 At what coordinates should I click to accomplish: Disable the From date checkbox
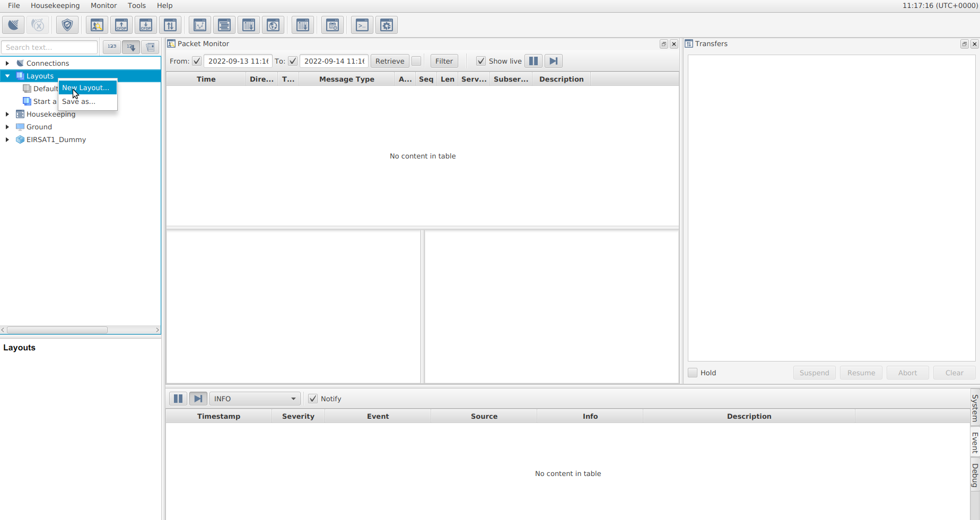tap(197, 61)
